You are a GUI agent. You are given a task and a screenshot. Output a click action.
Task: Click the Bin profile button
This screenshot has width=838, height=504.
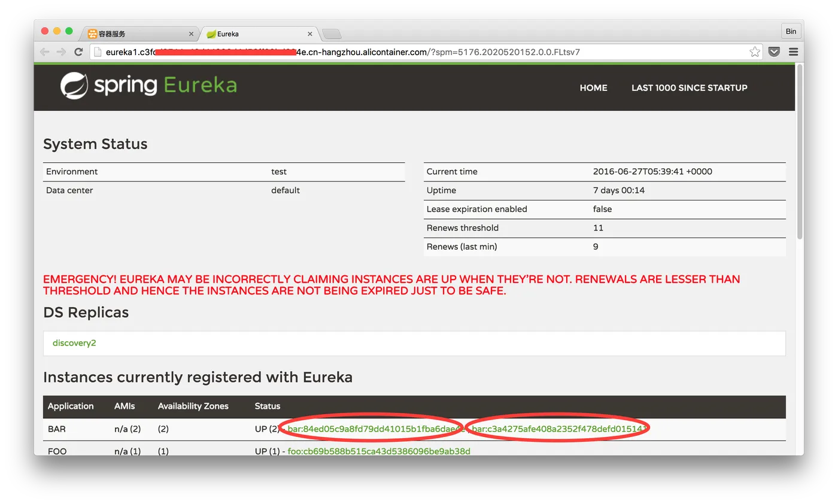coord(791,31)
